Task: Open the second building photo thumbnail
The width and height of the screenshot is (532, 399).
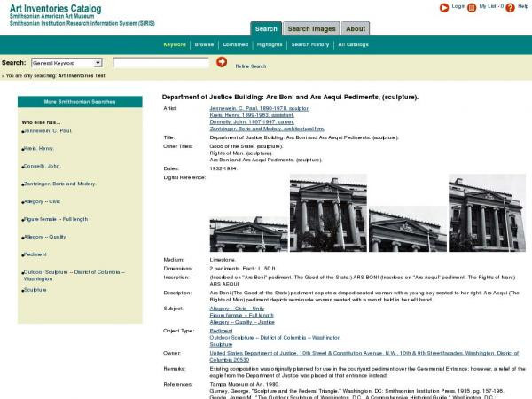Action: [328, 213]
